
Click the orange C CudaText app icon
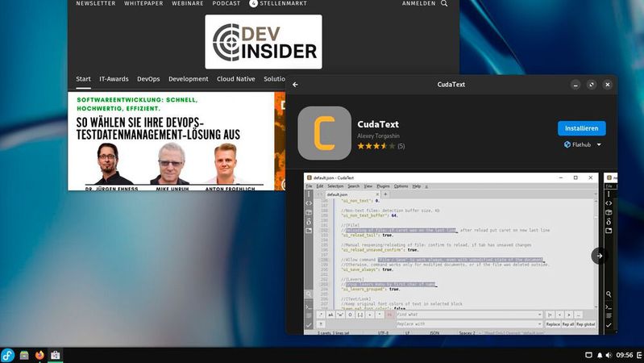pyautogui.click(x=325, y=133)
